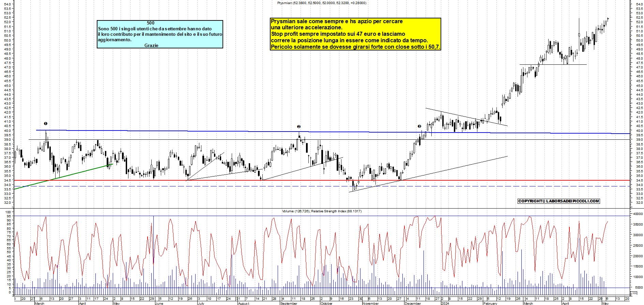Click the "June" month label on the time axis
This screenshot has width=644, height=305.
click(159, 303)
